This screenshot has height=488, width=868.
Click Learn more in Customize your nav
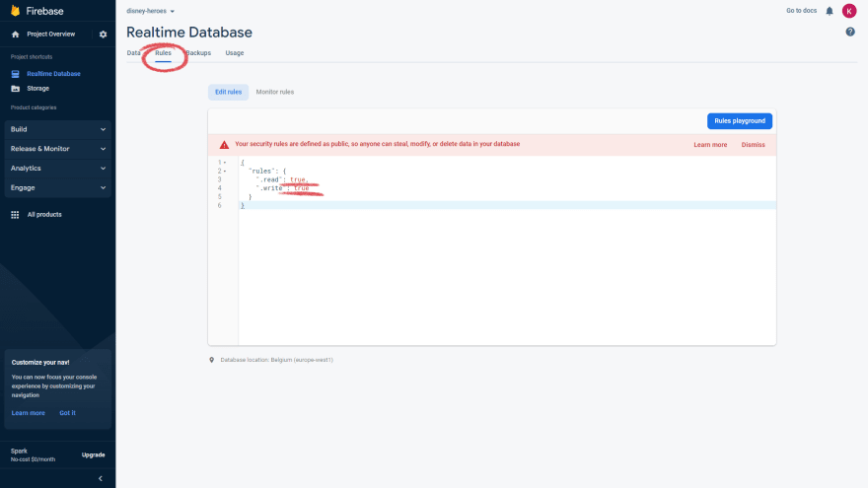click(29, 413)
